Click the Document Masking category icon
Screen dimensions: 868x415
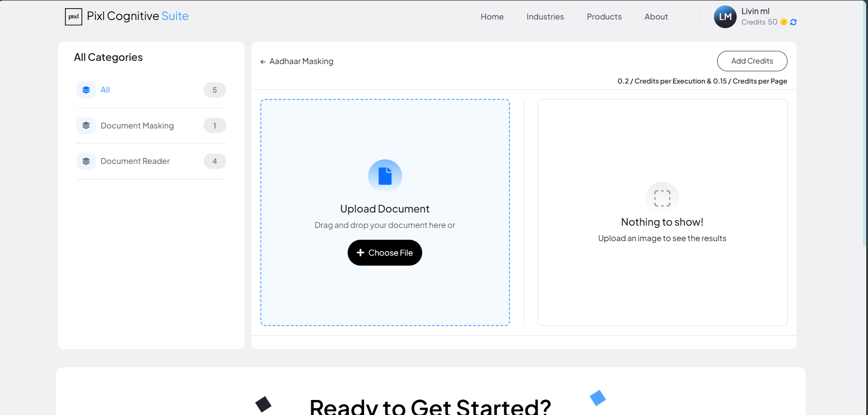[86, 125]
